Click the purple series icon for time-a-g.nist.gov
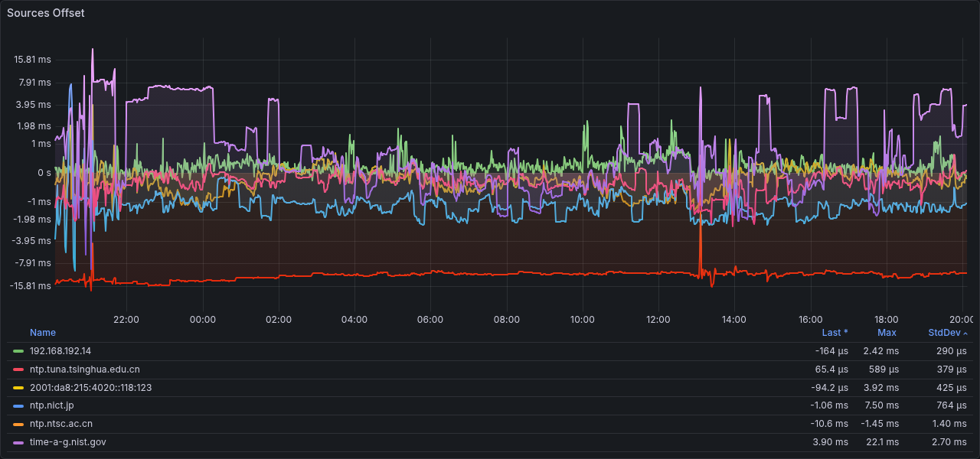980x459 pixels. [19, 443]
